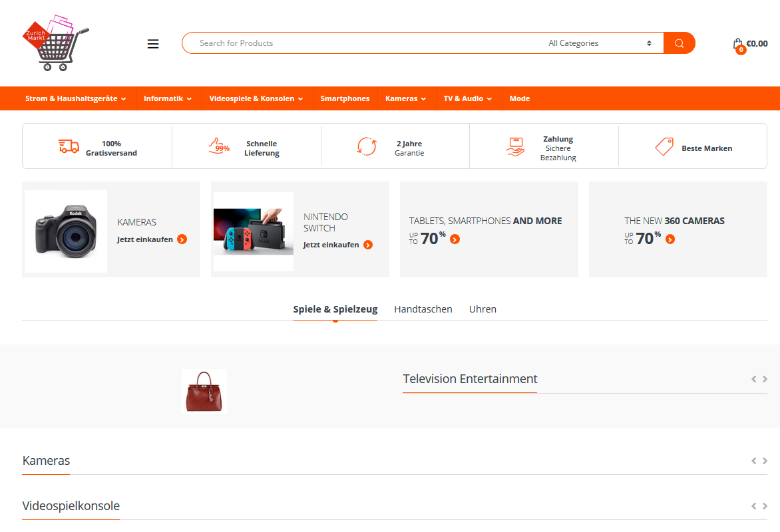780x532 pixels.
Task: Open the Nintendo Switch banner image
Action: tap(254, 231)
